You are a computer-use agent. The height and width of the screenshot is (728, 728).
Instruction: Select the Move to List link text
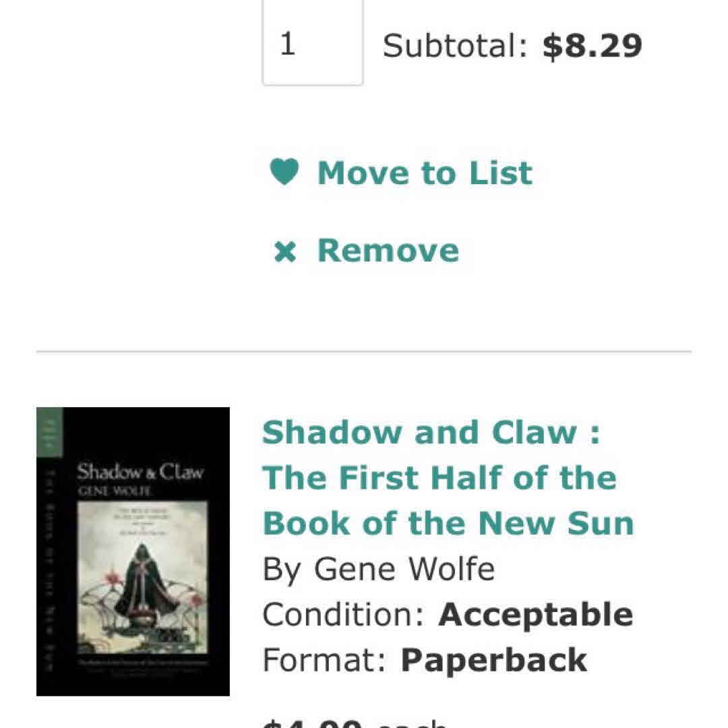425,173
